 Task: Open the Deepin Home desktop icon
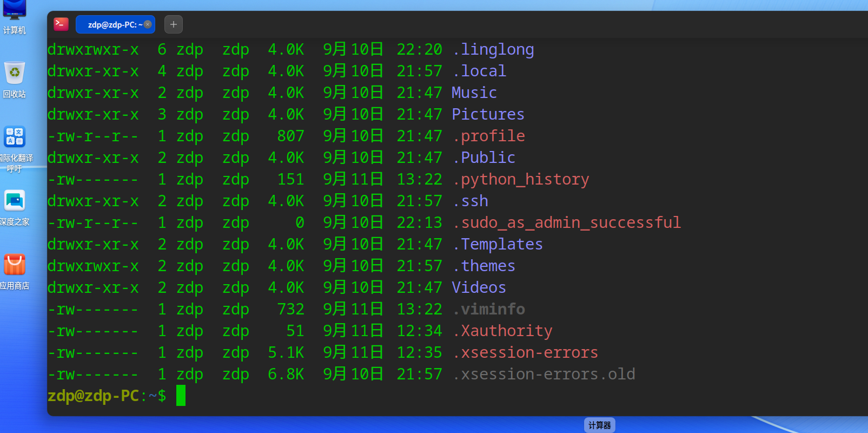click(x=15, y=208)
